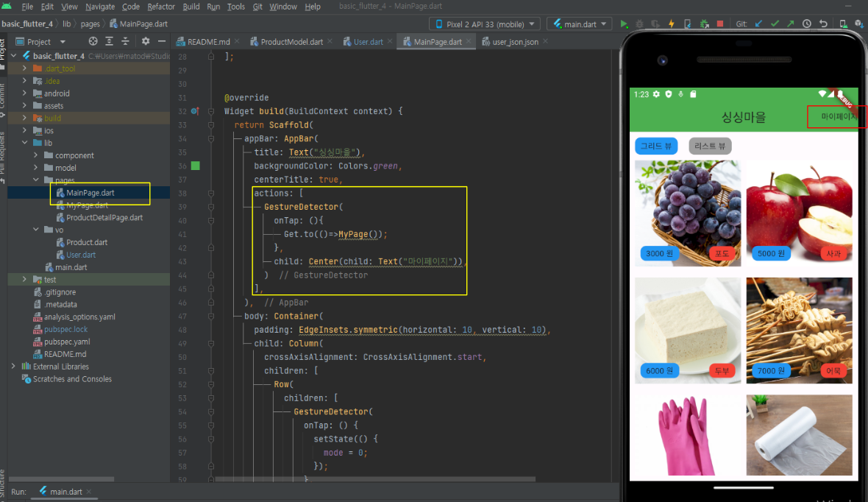Collapse the lib folder
Screen dimensions: 868x502
[24, 142]
